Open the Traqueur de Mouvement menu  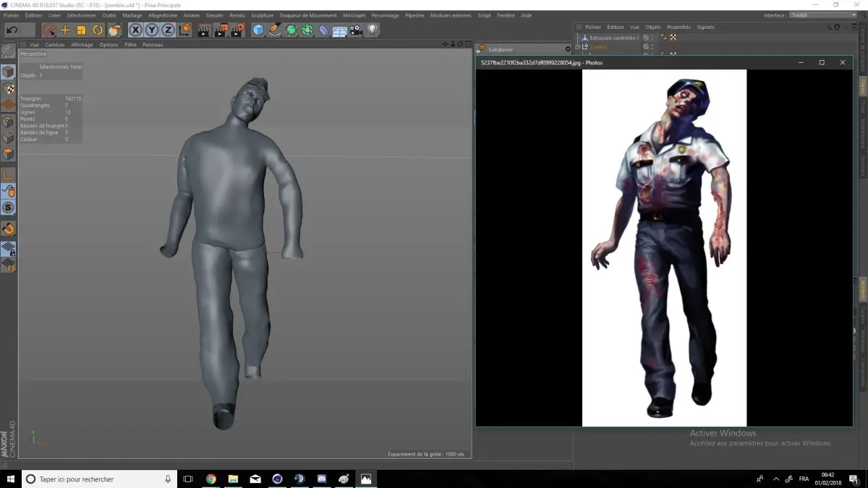[308, 15]
